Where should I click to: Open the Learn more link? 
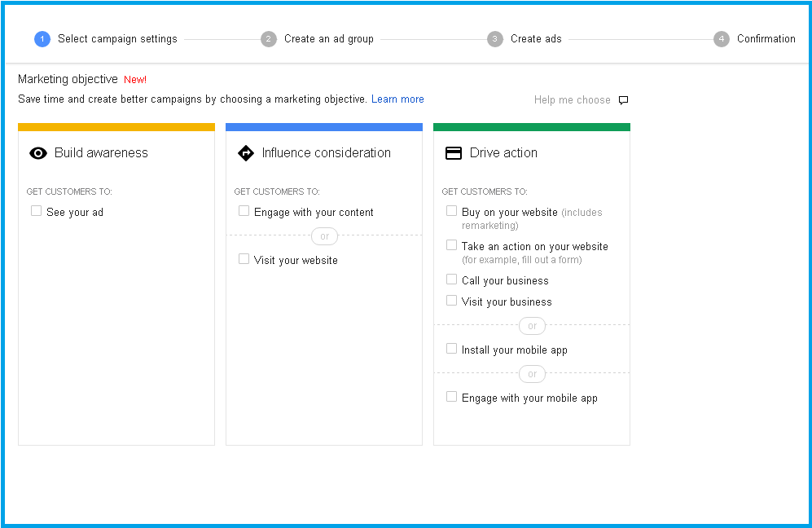(x=397, y=99)
